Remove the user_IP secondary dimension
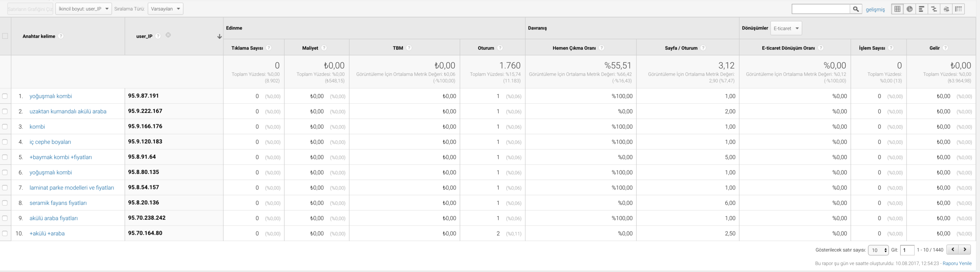The image size is (980, 272). pyautogui.click(x=168, y=35)
